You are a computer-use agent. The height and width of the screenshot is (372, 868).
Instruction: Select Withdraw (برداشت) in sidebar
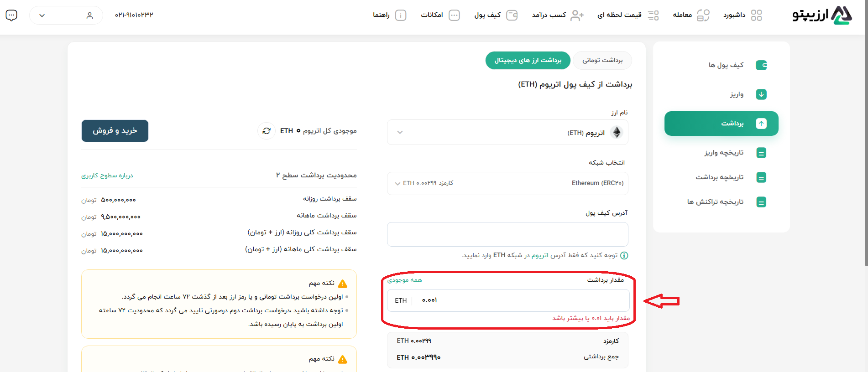[722, 124]
